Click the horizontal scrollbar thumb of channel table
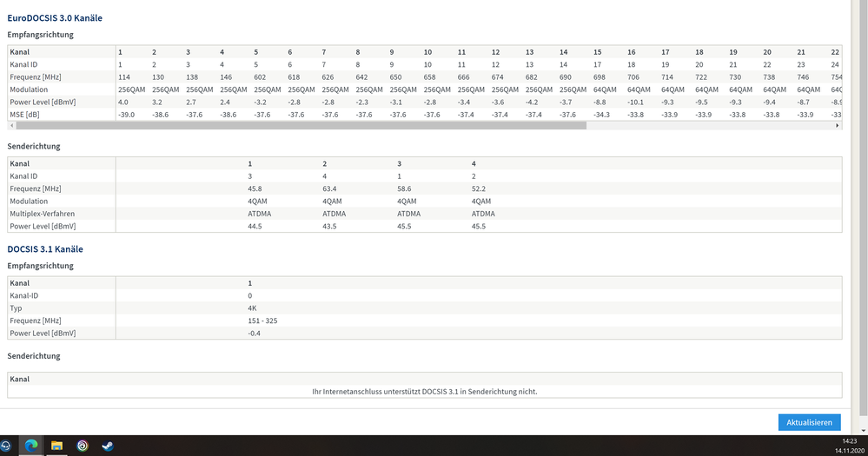 tap(301, 126)
